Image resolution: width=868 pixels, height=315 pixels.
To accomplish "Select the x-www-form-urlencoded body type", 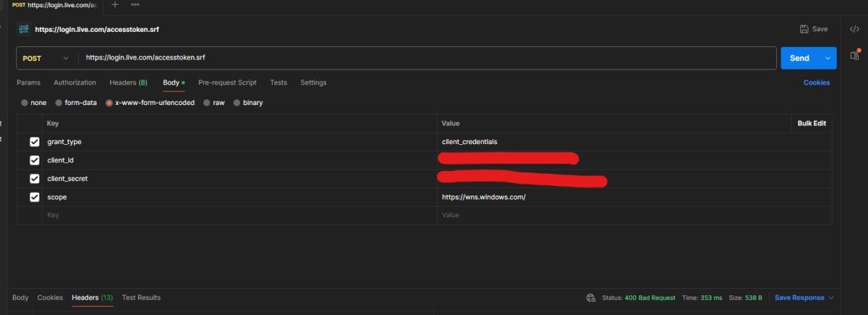I will point(150,103).
